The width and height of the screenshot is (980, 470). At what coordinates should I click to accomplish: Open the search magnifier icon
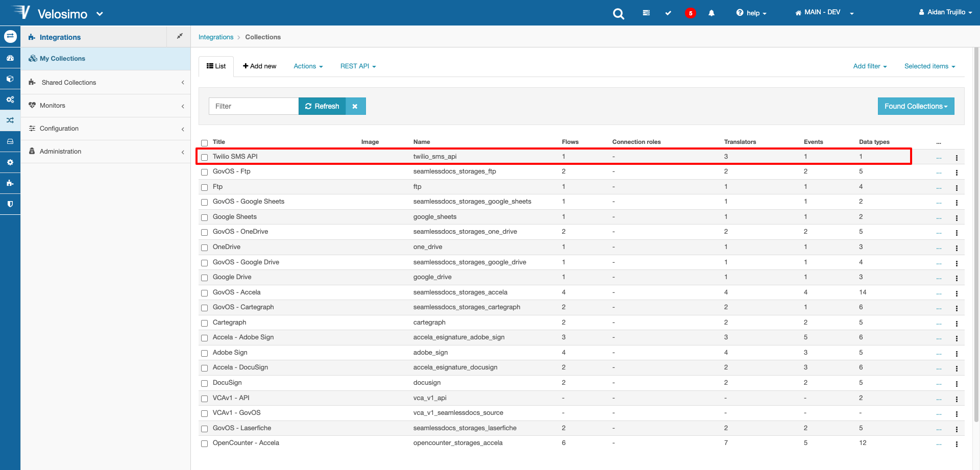pyautogui.click(x=618, y=13)
